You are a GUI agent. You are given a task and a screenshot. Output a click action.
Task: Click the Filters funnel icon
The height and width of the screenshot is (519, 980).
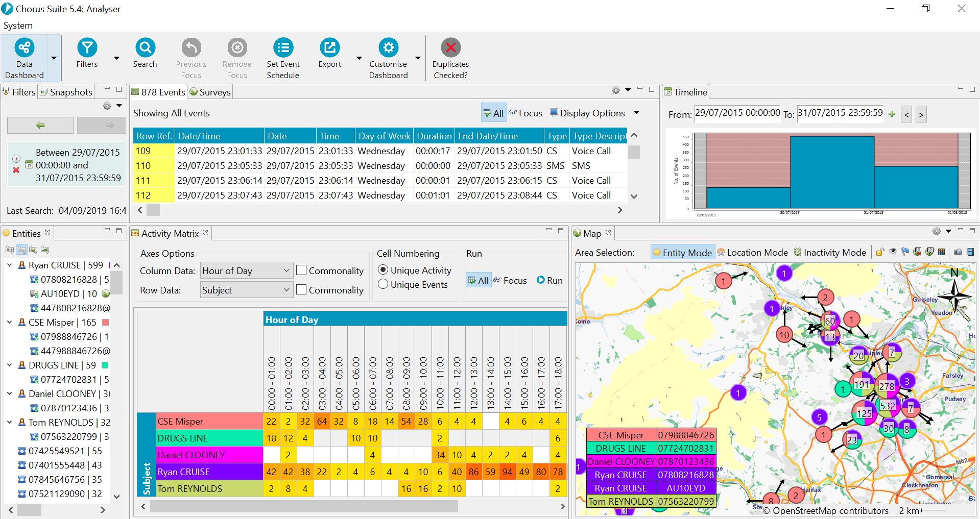[87, 48]
